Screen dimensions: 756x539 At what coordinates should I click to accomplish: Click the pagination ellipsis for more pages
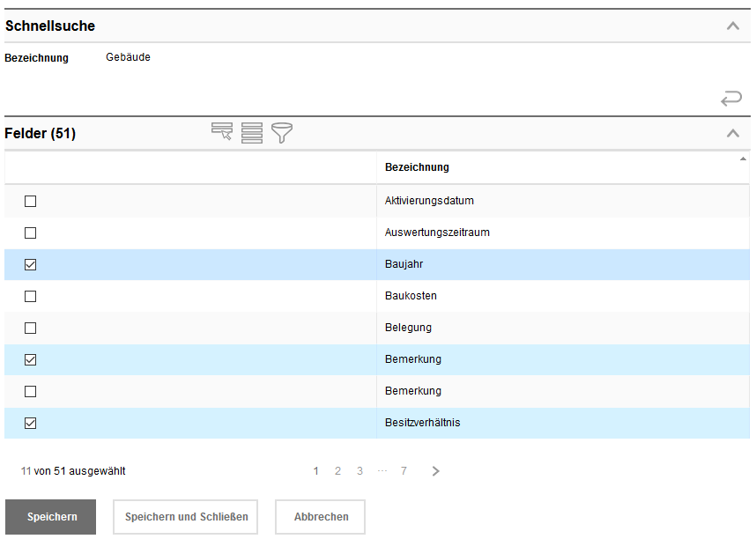382,471
